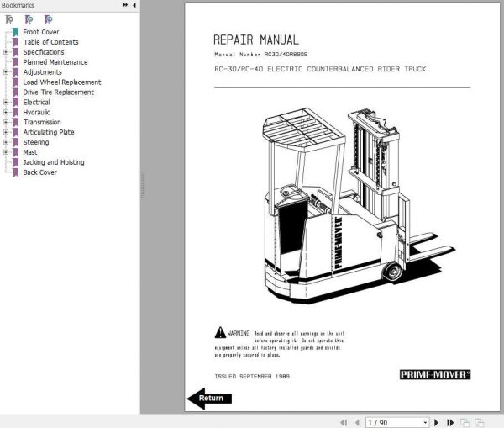Viewport: 504px width, 428px height.
Task: Open the Back Cover bookmark
Action: coord(39,172)
